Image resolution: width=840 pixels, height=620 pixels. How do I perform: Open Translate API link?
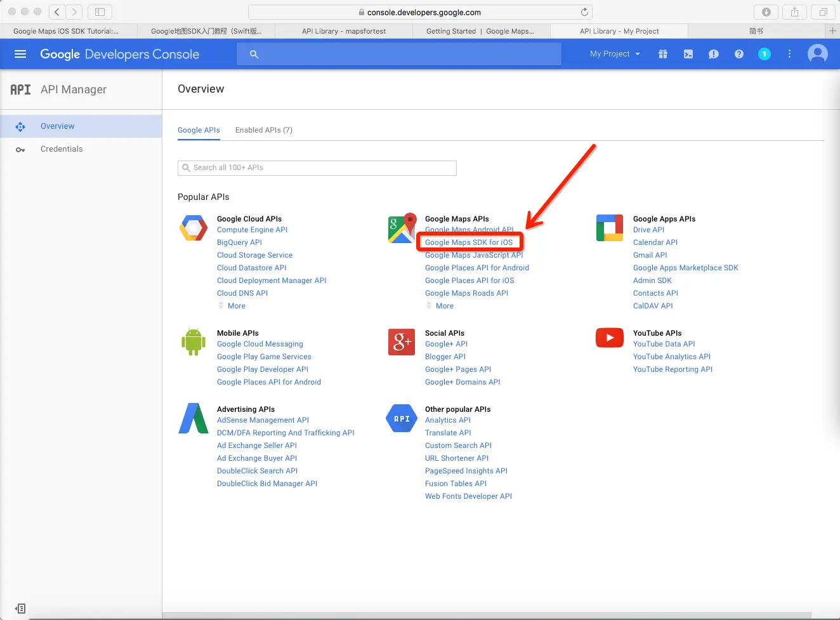tap(448, 433)
